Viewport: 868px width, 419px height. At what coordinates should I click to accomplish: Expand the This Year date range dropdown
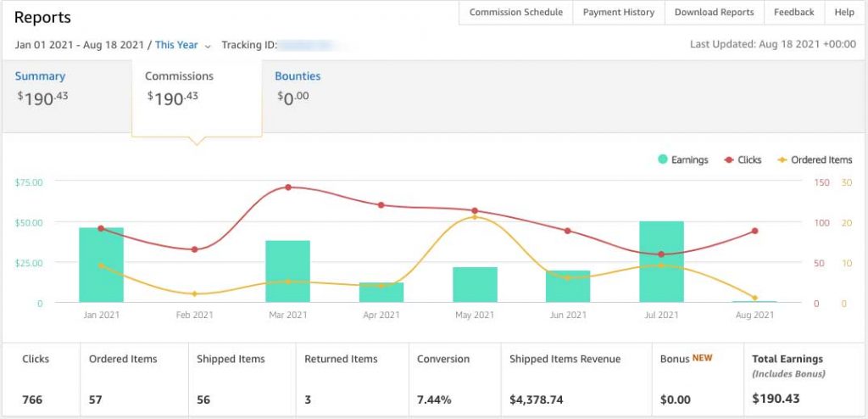[x=176, y=45]
